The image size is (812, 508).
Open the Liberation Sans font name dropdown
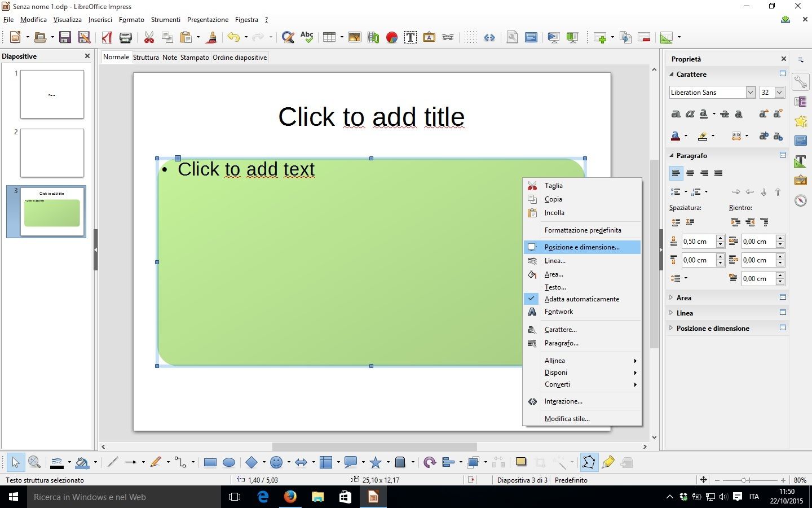750,92
